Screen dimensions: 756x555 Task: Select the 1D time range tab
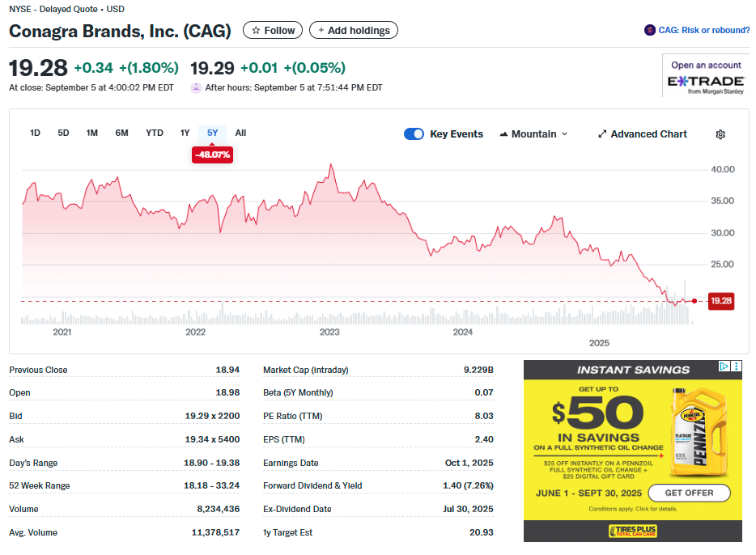35,133
